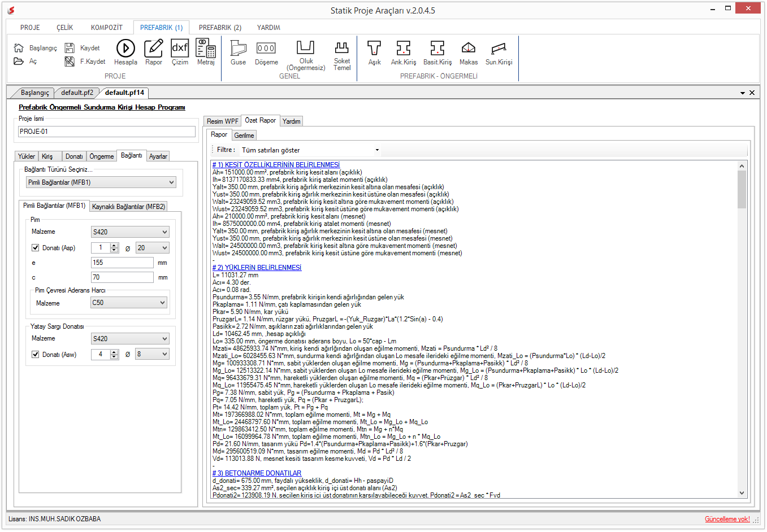The image size is (767, 532).
Task: Click the Başlangıç home icon
Action: 19,48
